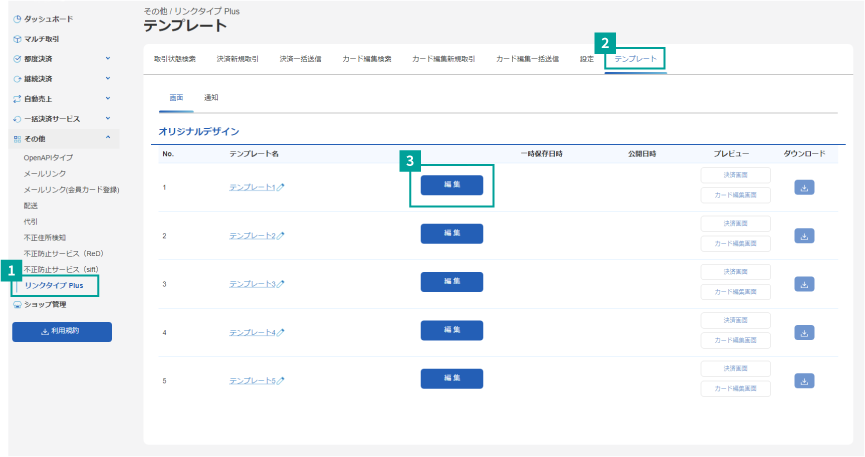Viewport: 865px width, 457px height.
Task: Expand the 継続決済 menu chevron
Action: click(x=108, y=78)
